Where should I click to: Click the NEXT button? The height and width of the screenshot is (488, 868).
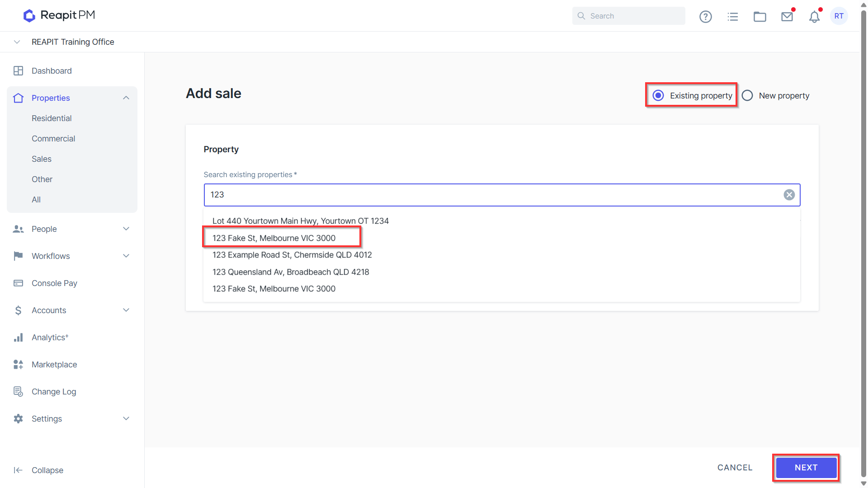tap(806, 468)
